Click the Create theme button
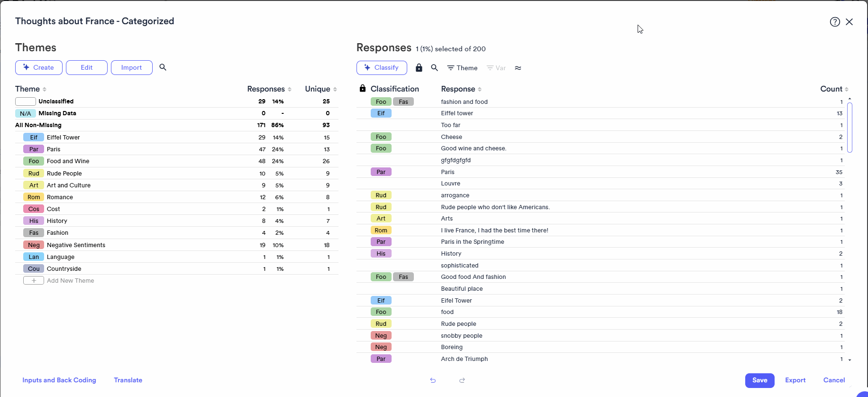Viewport: 868px width, 397px height. (x=39, y=67)
